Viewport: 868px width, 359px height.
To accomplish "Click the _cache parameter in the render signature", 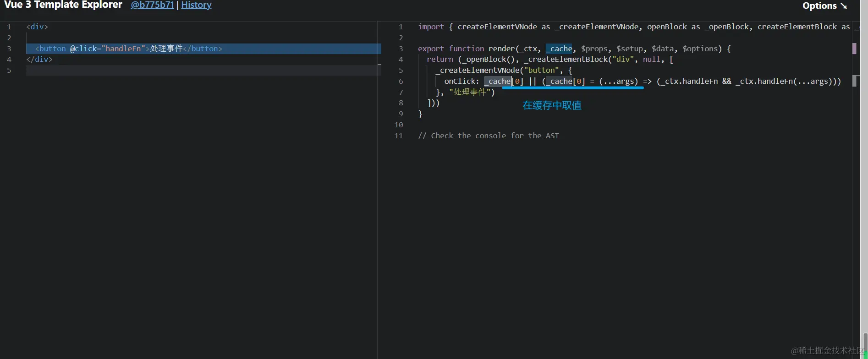I will click(x=559, y=49).
